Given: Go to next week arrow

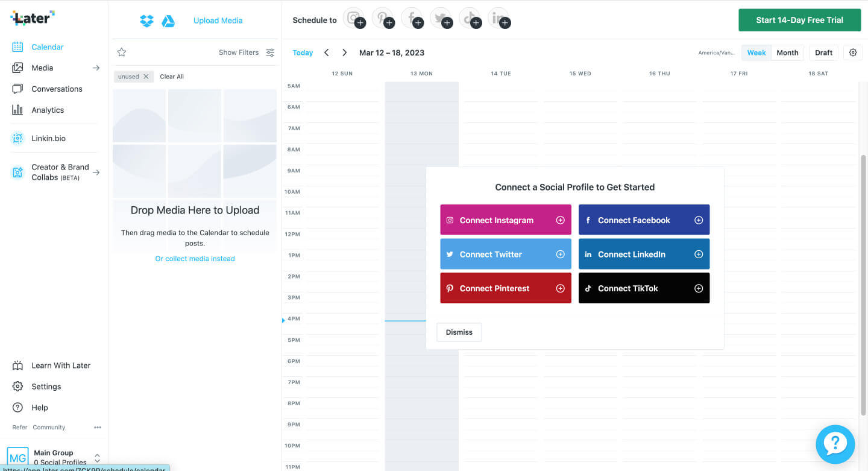Looking at the screenshot, I should click(344, 52).
